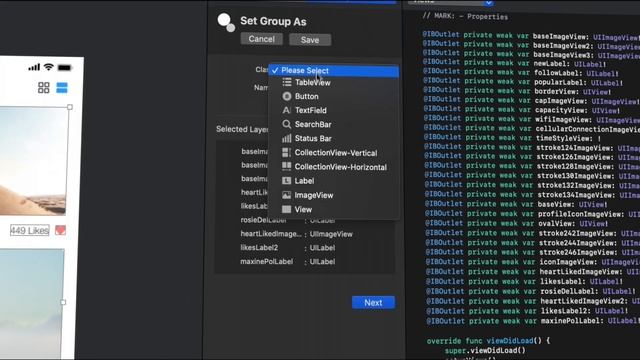
Task: Click the SearchBar magnifier icon
Action: coord(287,124)
